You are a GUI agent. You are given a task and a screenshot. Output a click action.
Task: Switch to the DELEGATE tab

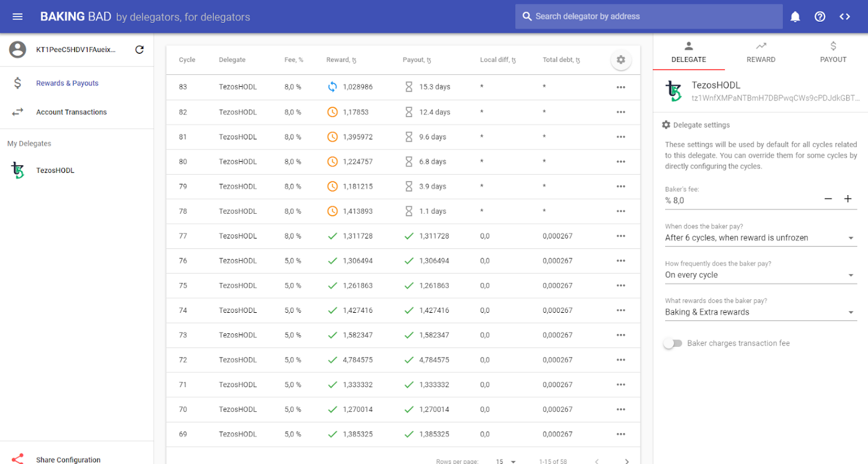coord(689,52)
